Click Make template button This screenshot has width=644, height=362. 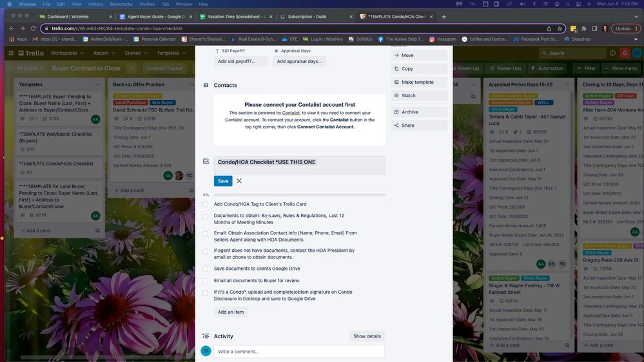(x=419, y=82)
